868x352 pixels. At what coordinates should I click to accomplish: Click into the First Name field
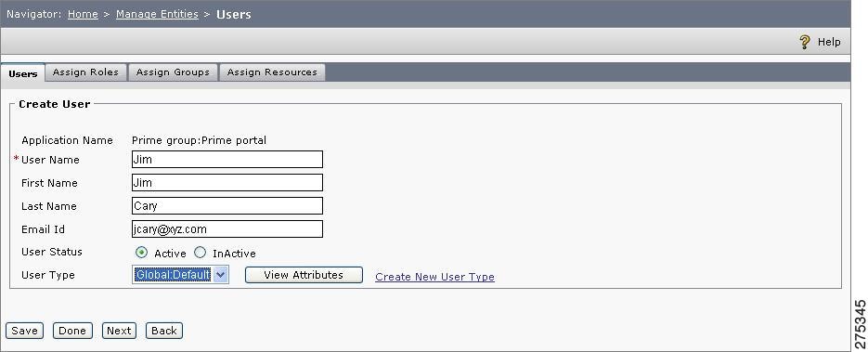[227, 183]
